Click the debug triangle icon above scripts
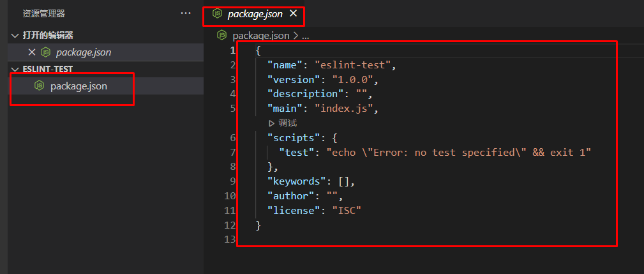This screenshot has width=644, height=274. 271,123
